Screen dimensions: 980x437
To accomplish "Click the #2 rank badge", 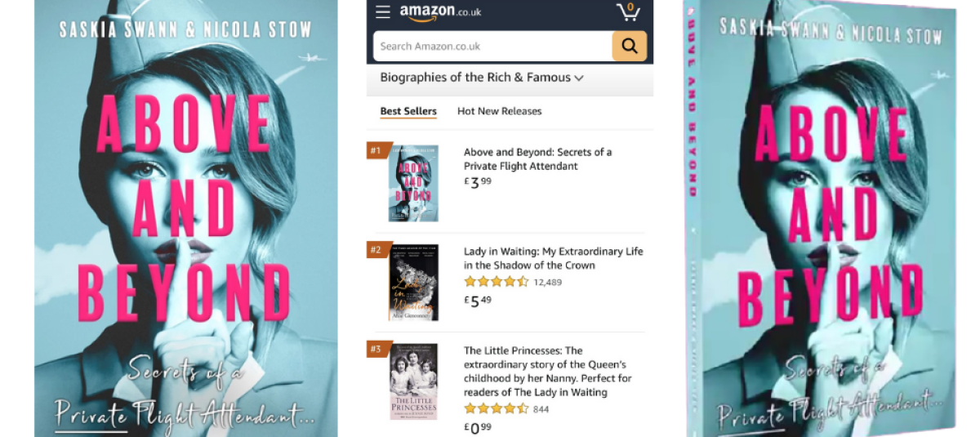I will pyautogui.click(x=376, y=250).
